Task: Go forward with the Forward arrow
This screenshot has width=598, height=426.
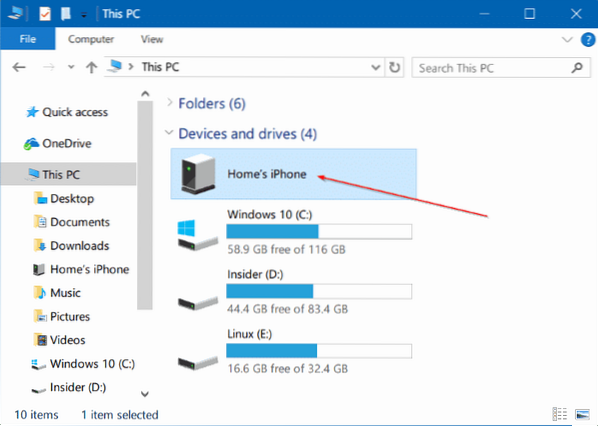Action: (48, 68)
